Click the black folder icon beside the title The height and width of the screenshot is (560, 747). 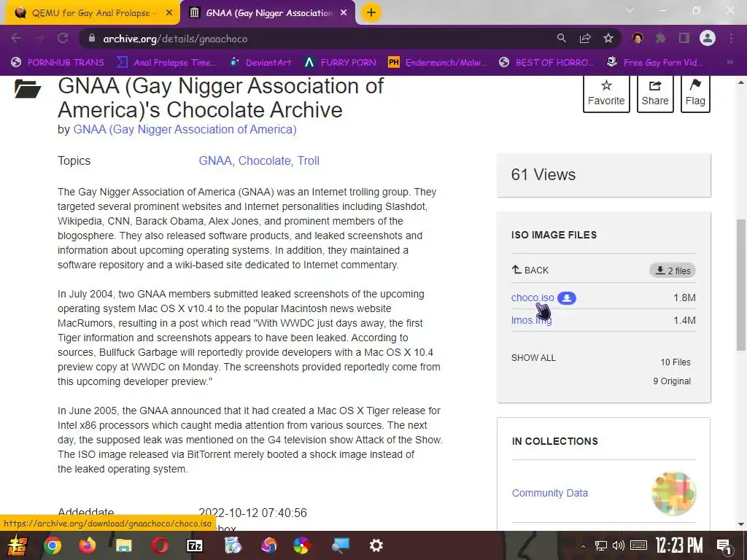(28, 89)
